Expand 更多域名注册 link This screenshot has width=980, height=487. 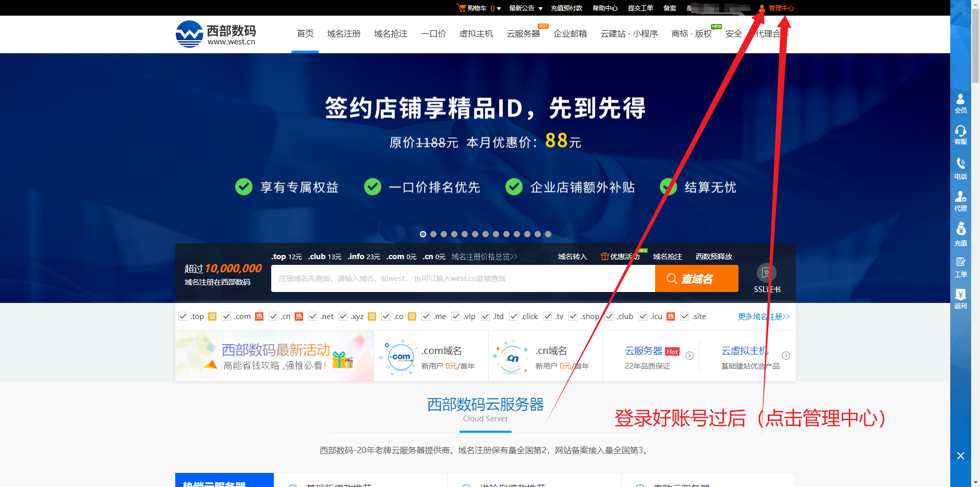[x=764, y=316]
